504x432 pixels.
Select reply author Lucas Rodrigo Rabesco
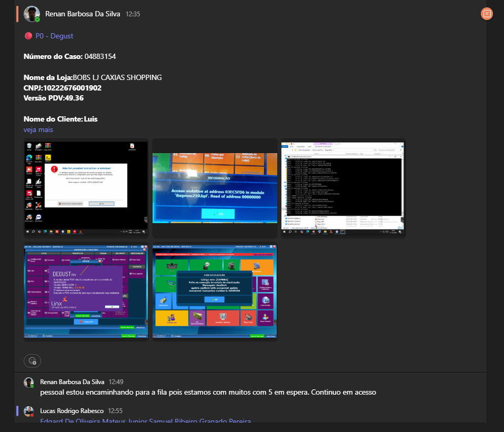[72, 411]
